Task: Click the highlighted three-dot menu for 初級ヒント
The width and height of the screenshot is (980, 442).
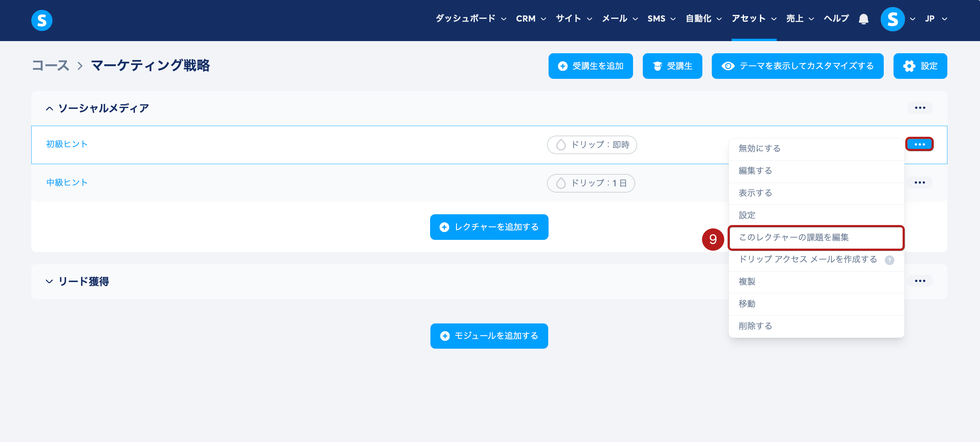Action: [x=919, y=144]
